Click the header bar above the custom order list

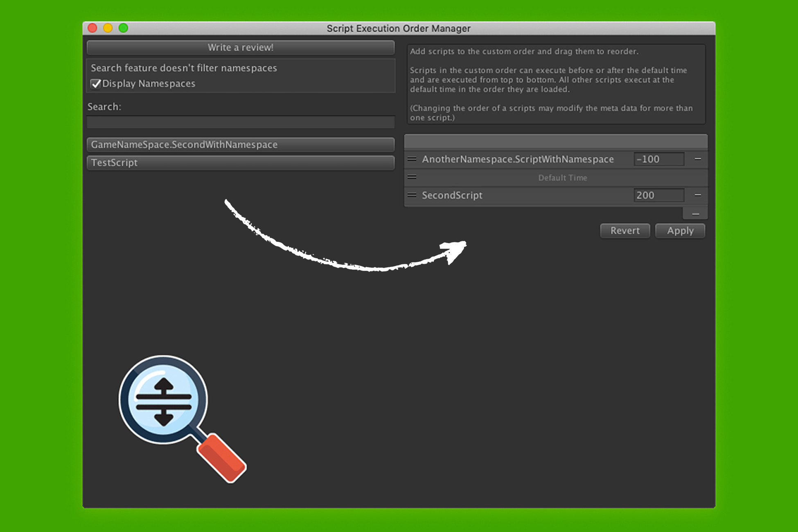[556, 141]
